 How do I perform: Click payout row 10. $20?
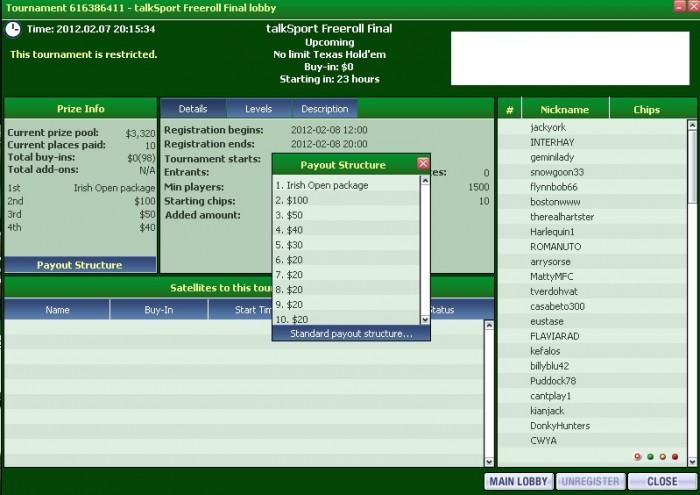click(x=346, y=319)
